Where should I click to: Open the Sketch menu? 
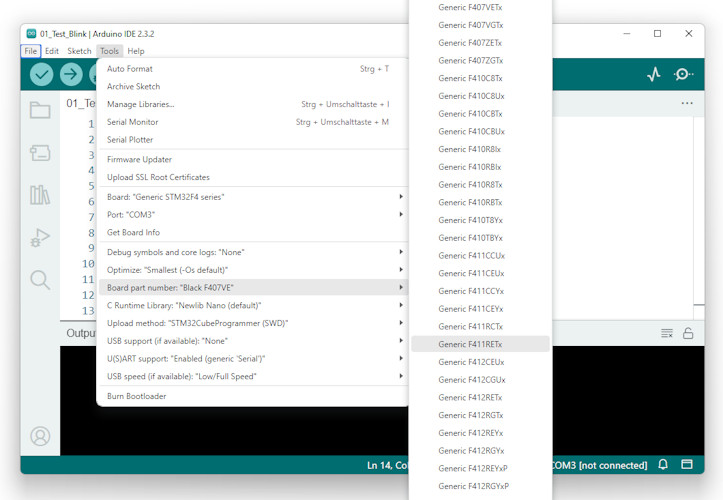coord(79,51)
